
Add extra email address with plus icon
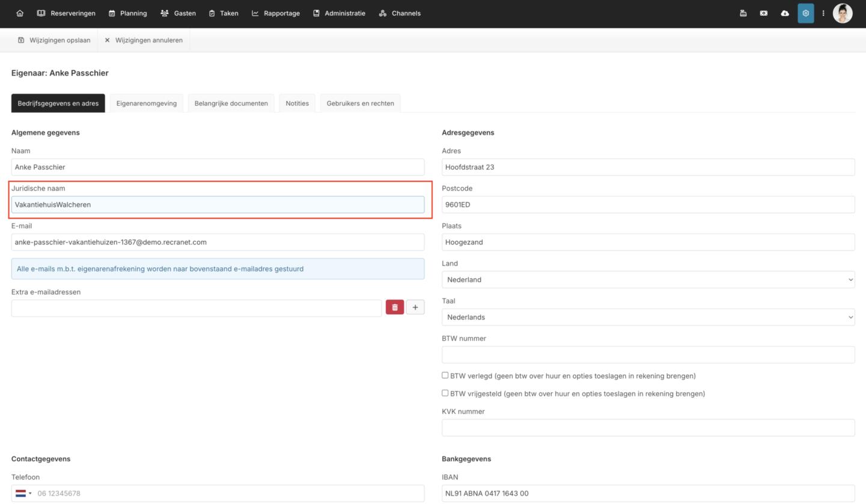tap(415, 308)
